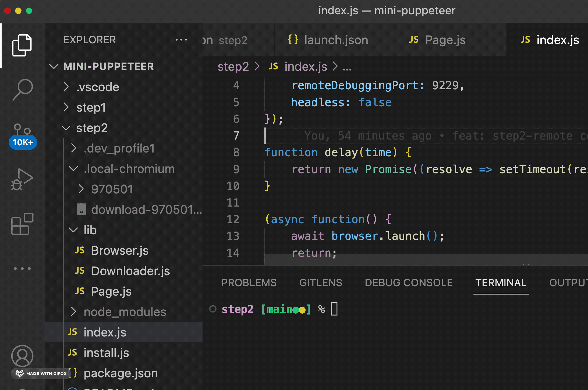
Task: Click the terminal prompt input area
Action: pos(334,309)
